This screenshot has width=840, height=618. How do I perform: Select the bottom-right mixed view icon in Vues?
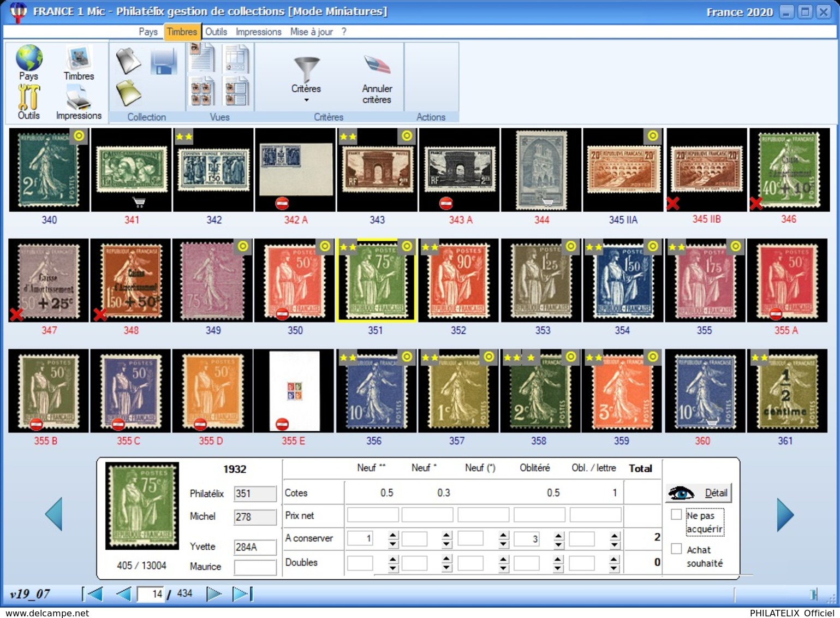tap(237, 91)
